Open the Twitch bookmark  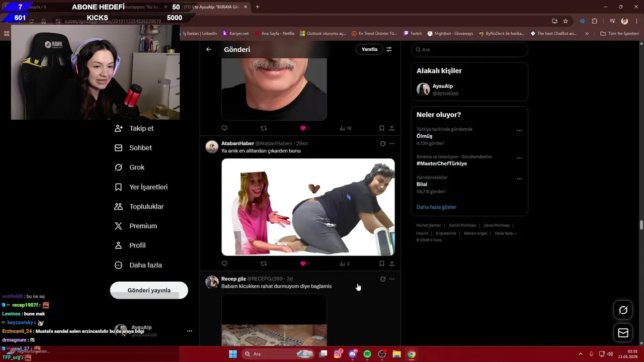[413, 34]
